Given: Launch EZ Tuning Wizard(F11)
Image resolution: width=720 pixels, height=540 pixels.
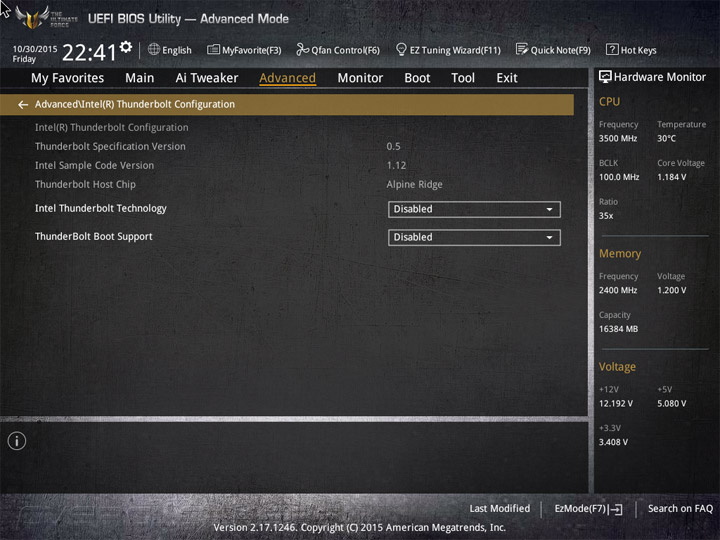Looking at the screenshot, I should pyautogui.click(x=448, y=50).
